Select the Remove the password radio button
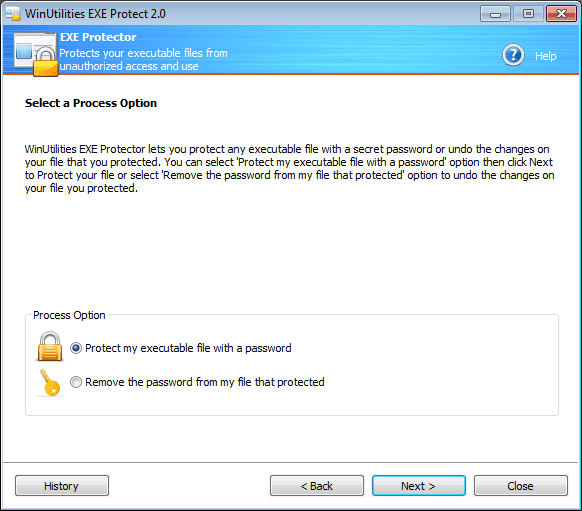 [76, 382]
